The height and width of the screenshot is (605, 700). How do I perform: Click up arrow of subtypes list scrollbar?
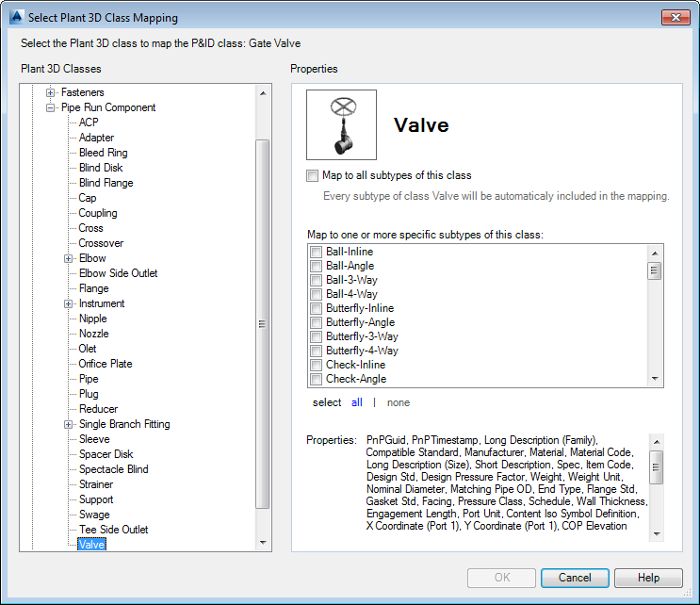click(655, 253)
